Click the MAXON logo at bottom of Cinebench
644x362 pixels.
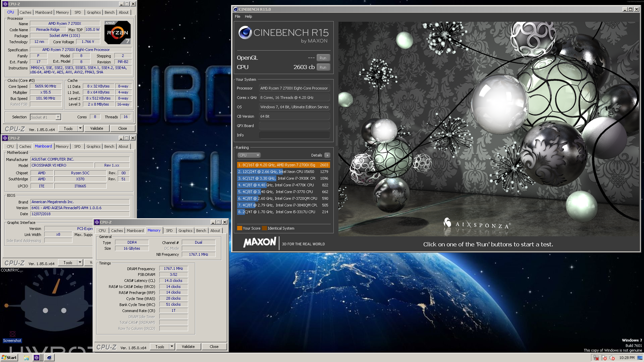(x=260, y=242)
